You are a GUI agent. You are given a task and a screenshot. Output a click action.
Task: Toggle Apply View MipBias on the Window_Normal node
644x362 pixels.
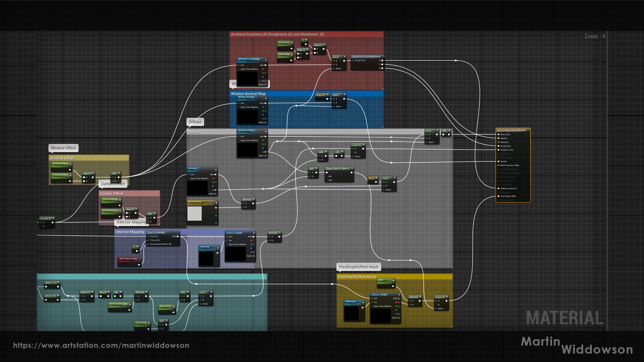coord(238,107)
